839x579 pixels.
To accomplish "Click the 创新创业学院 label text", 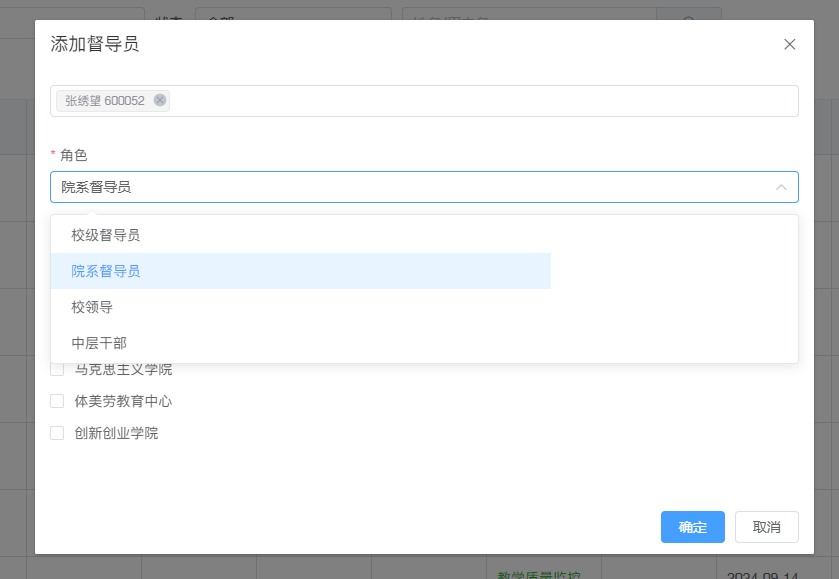I will (116, 433).
